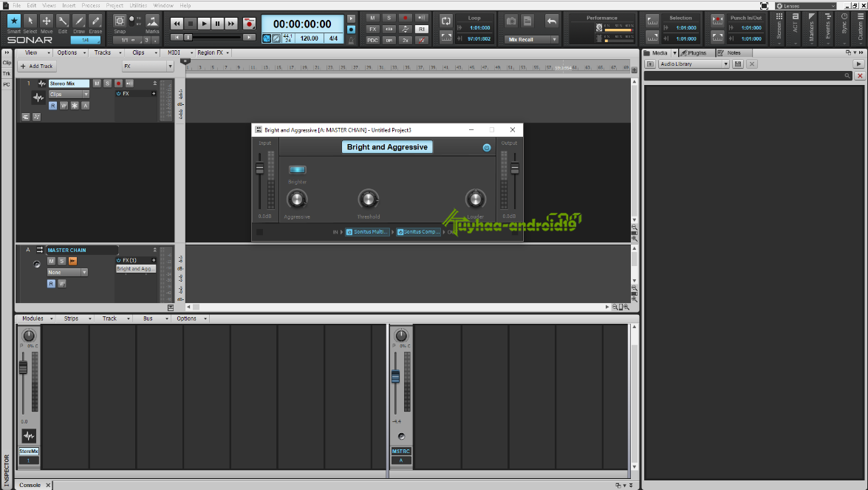868x490 pixels.
Task: Select the Select tool
Action: [30, 21]
